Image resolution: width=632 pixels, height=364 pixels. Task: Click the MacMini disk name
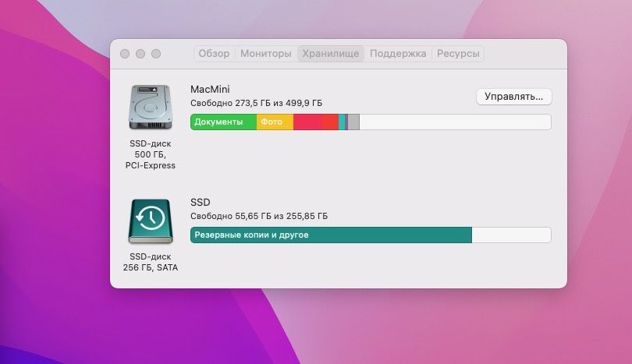tap(210, 90)
